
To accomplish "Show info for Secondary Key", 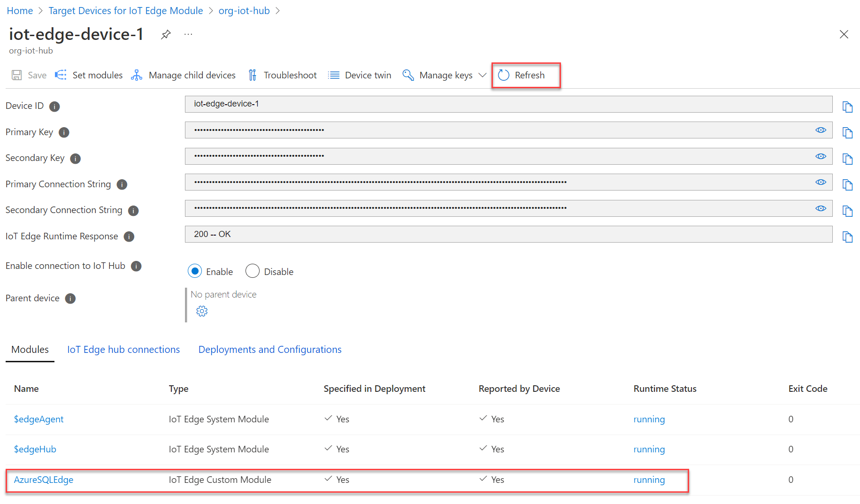I will click(75, 159).
